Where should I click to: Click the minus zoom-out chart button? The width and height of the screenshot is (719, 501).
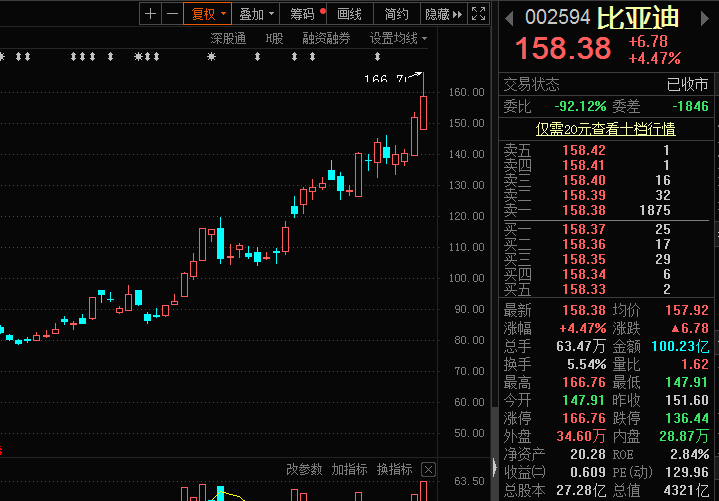point(172,14)
